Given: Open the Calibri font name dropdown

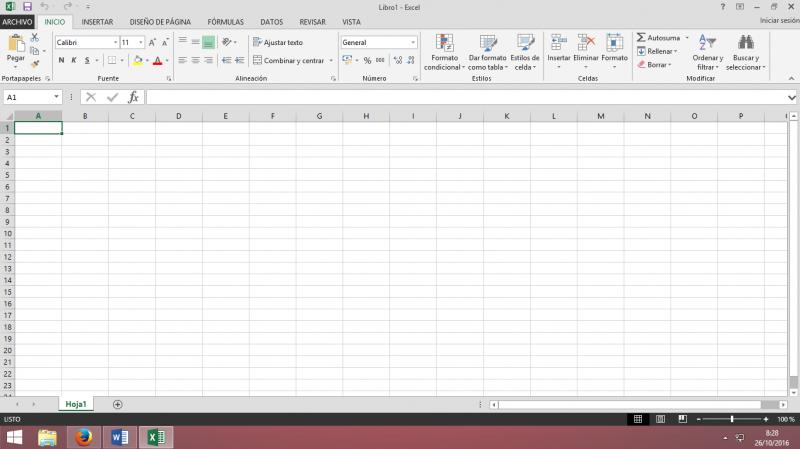Looking at the screenshot, I should click(x=86, y=43).
